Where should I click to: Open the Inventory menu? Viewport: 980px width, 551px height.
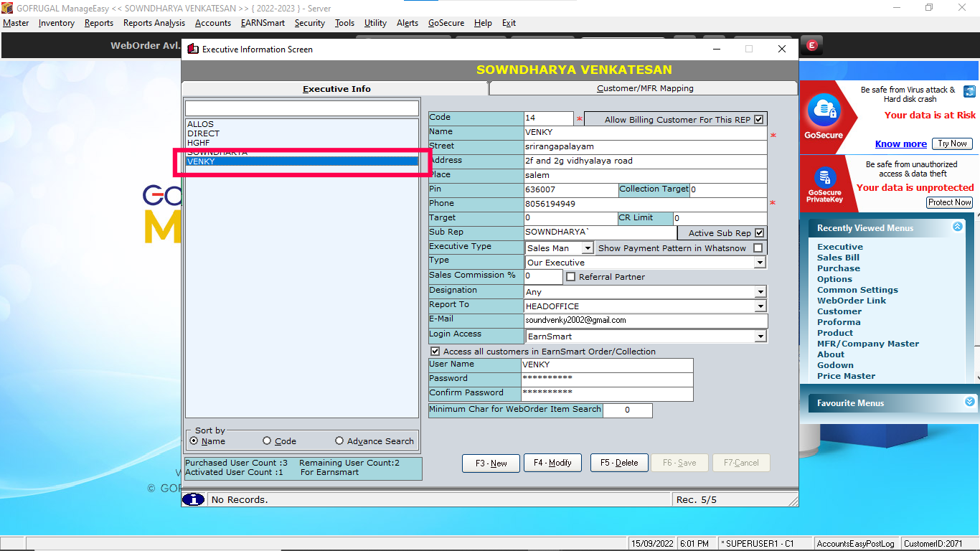[x=57, y=23]
